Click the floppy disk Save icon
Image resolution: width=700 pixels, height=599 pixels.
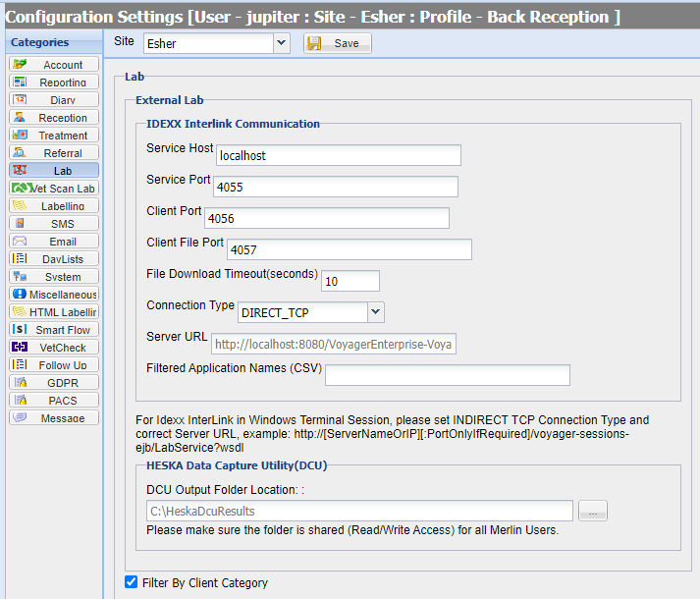coord(314,43)
